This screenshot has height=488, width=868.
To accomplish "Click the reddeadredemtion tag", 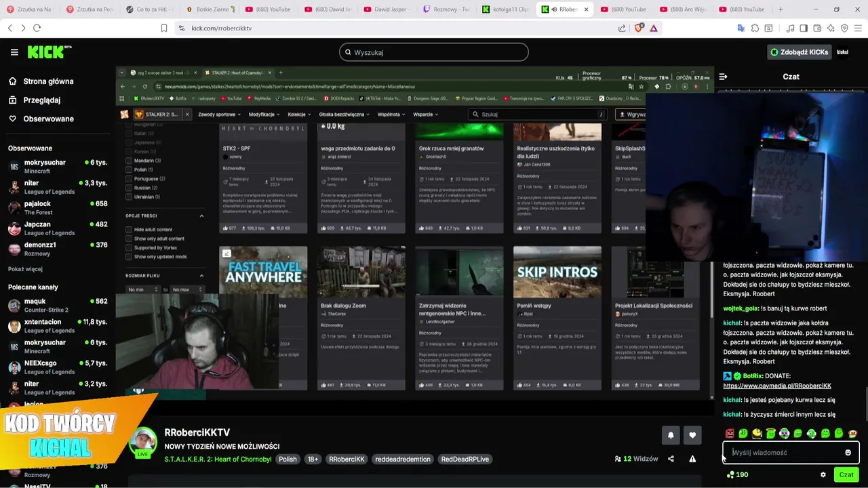I will (x=403, y=459).
